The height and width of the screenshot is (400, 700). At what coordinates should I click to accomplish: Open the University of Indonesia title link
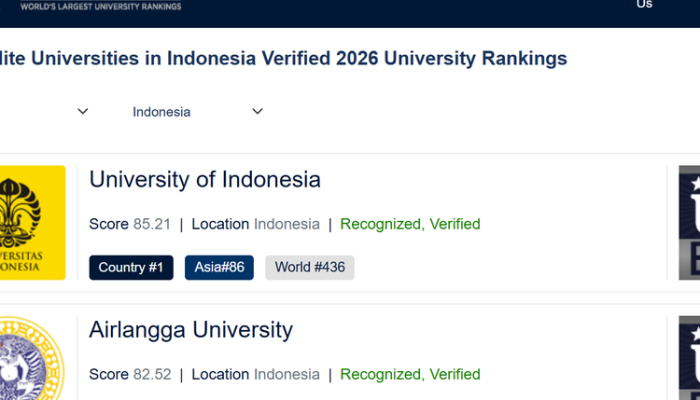pos(205,179)
